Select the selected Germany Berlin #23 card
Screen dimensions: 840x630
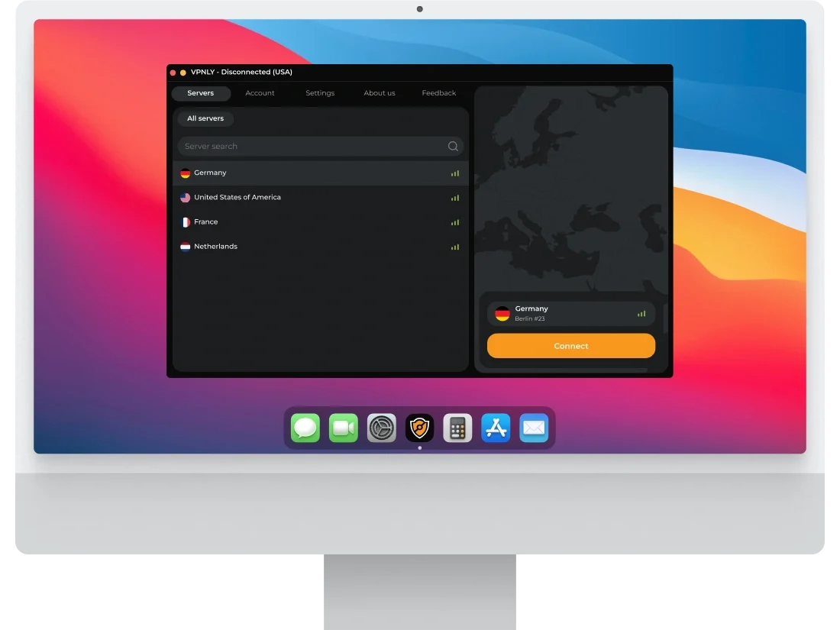coord(571,314)
